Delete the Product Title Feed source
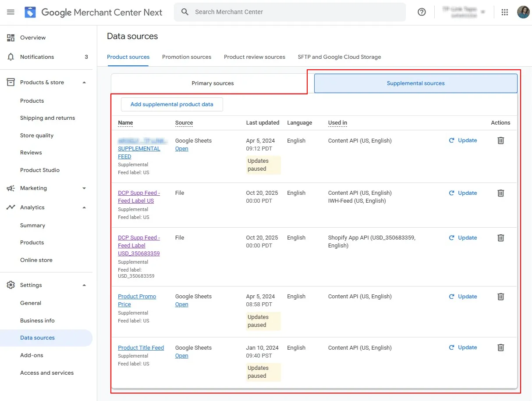The height and width of the screenshot is (401, 532). pos(500,347)
